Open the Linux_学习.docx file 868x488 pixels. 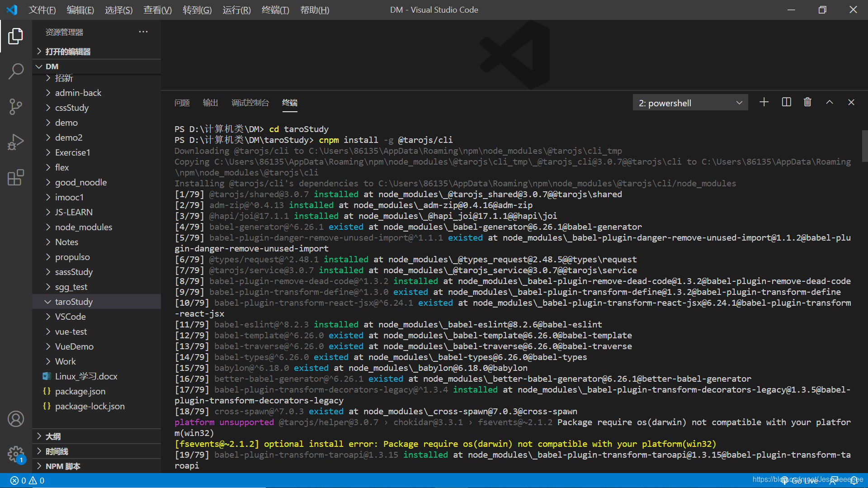(97, 376)
